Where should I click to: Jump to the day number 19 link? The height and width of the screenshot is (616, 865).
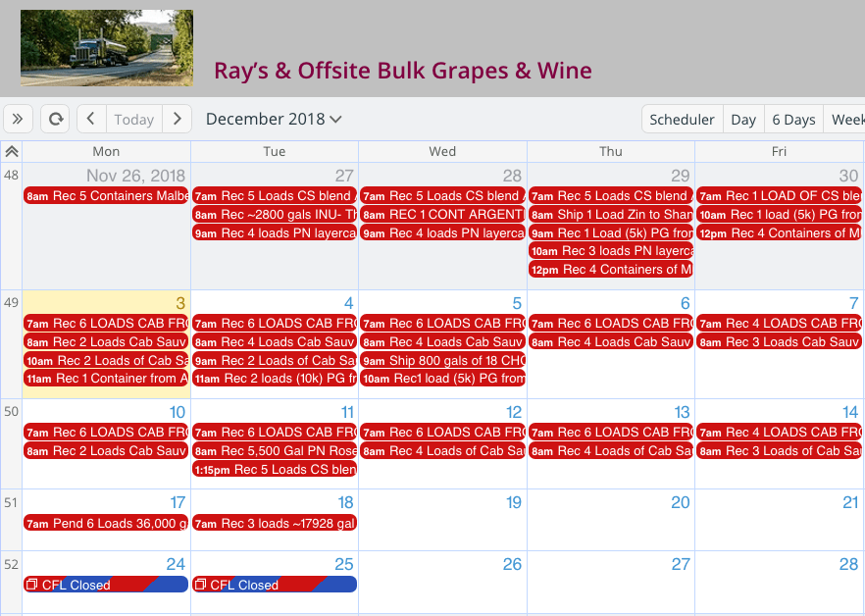click(x=513, y=502)
